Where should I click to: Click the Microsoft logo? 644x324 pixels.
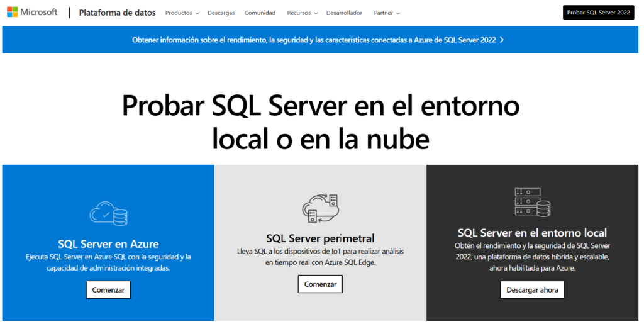pyautogui.click(x=32, y=13)
